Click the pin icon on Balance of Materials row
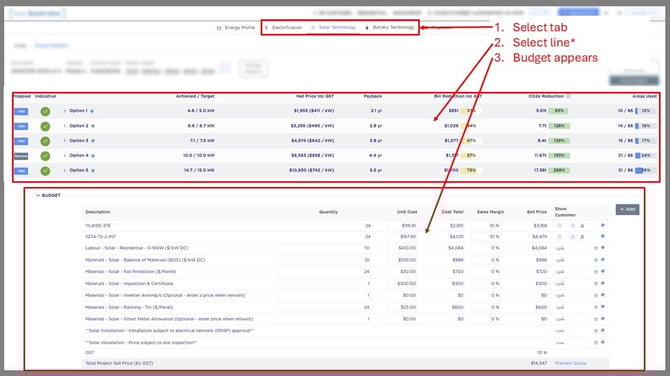Screen dimensions: 670x376 tap(603, 260)
